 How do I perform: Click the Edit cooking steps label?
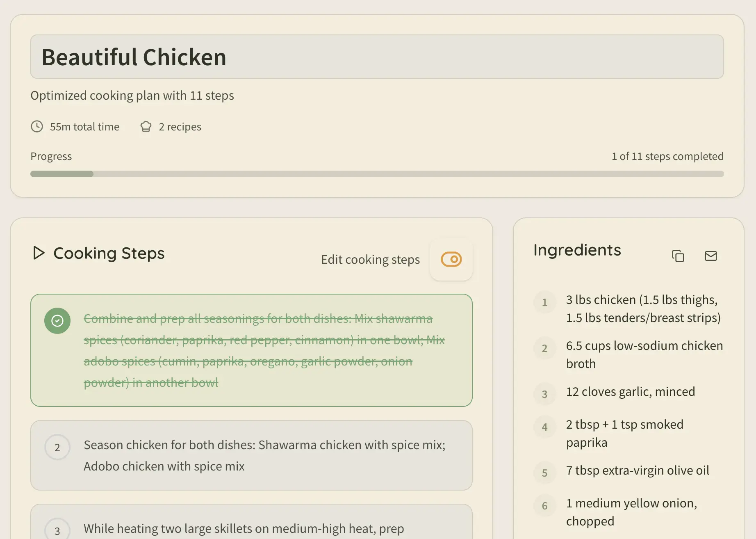(x=370, y=260)
